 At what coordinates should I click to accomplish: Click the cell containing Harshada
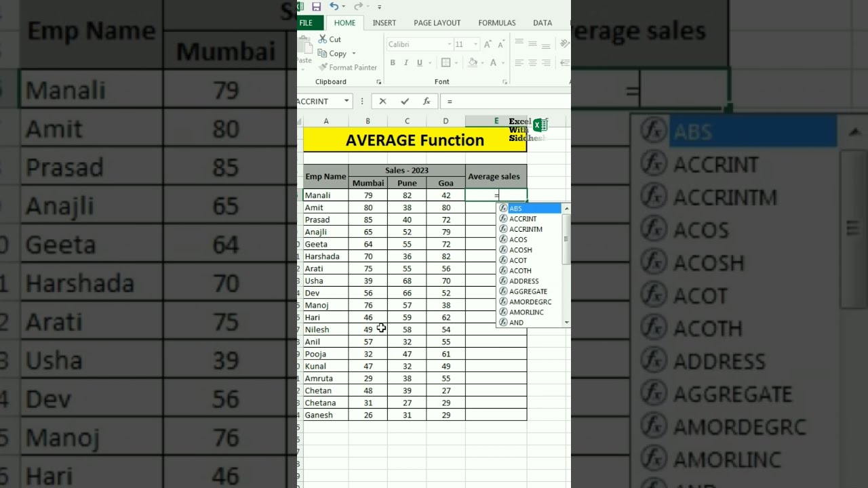tap(325, 256)
